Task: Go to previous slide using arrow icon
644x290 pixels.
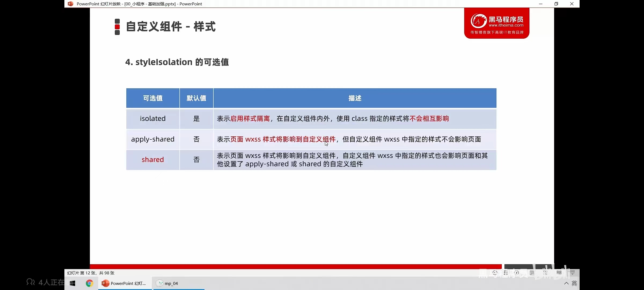Action: (495, 273)
